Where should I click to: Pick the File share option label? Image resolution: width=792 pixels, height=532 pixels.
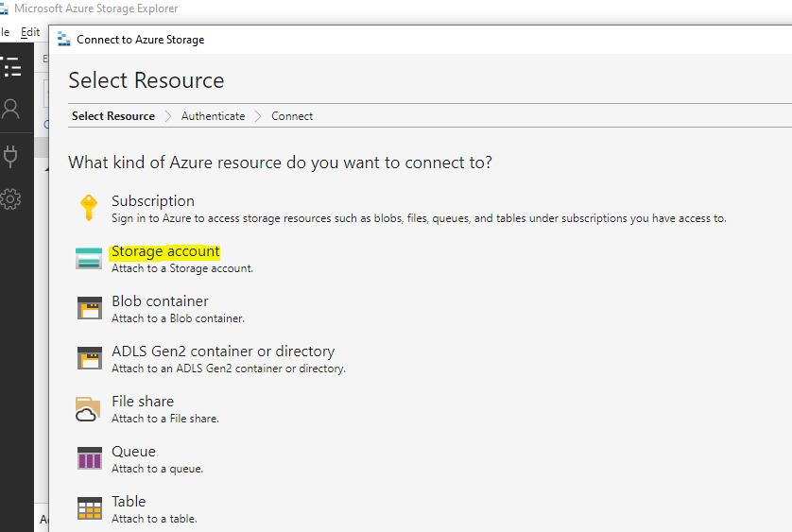[x=143, y=402]
